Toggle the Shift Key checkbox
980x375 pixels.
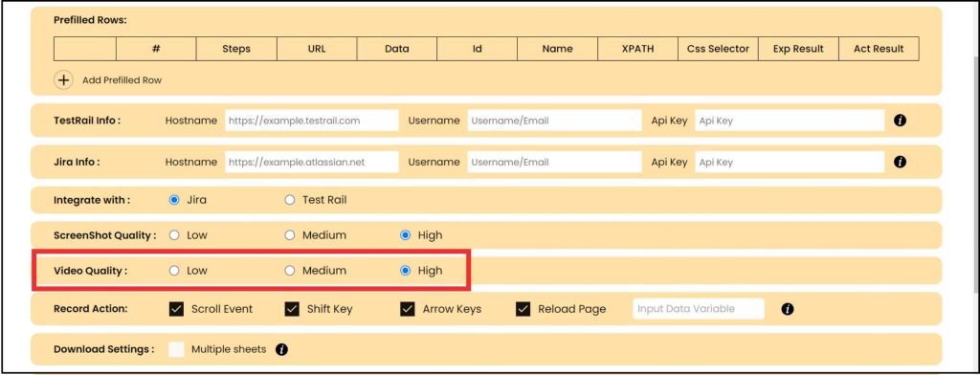[292, 309]
